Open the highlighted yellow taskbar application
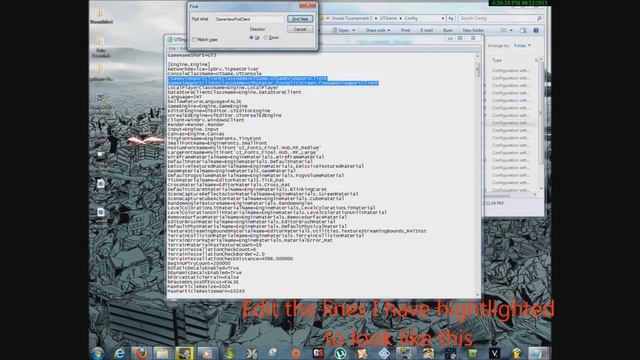The width and height of the screenshot is (640, 360). pyautogui.click(x=184, y=353)
